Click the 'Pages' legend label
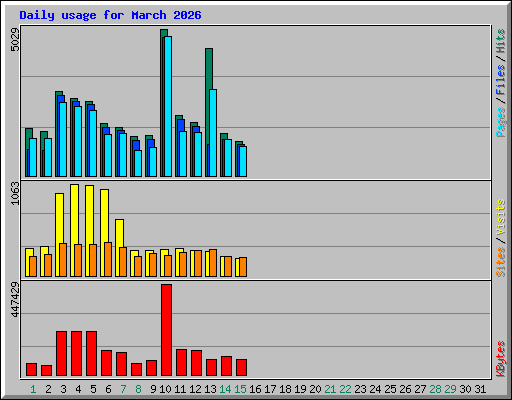Viewport: 512px width, 400px height. (x=500, y=122)
